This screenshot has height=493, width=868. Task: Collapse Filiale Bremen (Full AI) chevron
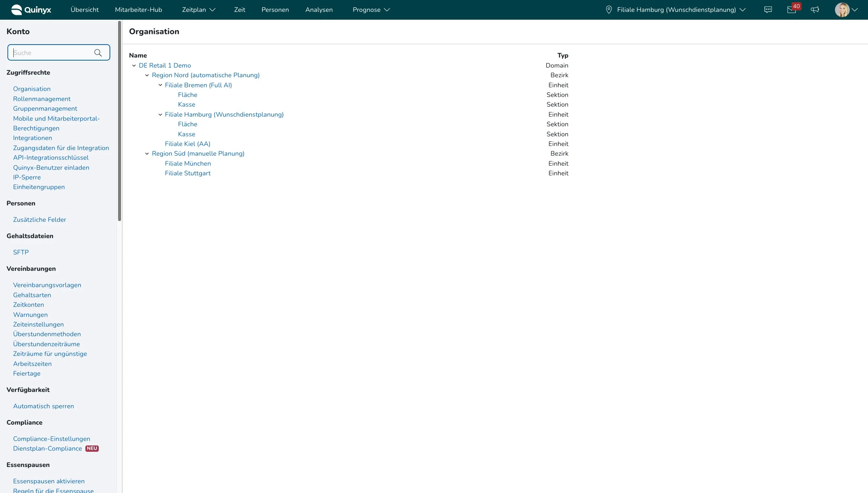pyautogui.click(x=160, y=85)
